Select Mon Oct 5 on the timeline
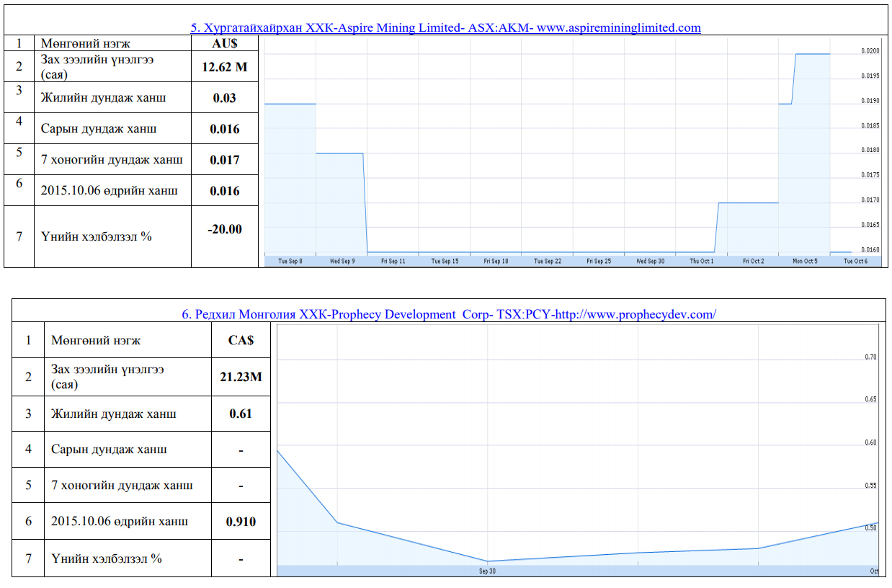The width and height of the screenshot is (892, 588). [805, 261]
